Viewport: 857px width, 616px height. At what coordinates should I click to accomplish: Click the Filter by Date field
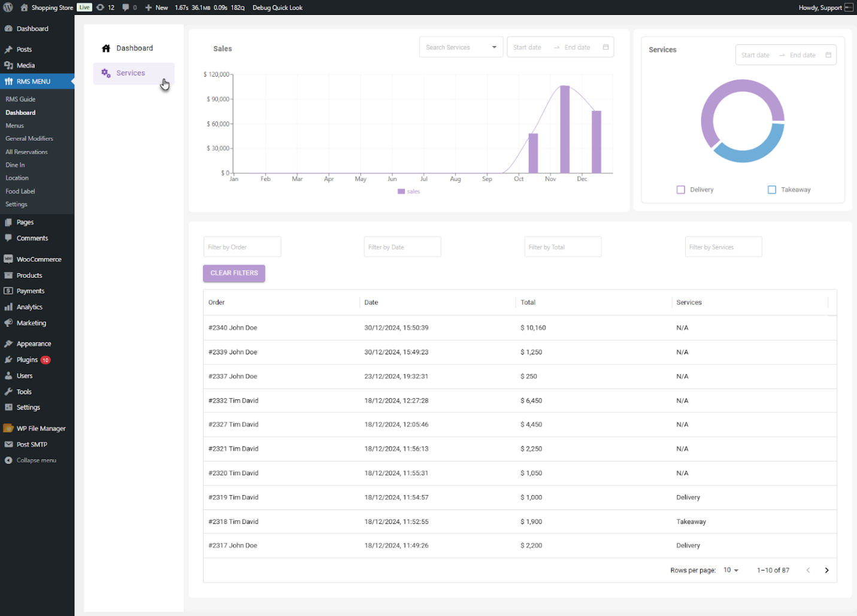[x=402, y=247]
